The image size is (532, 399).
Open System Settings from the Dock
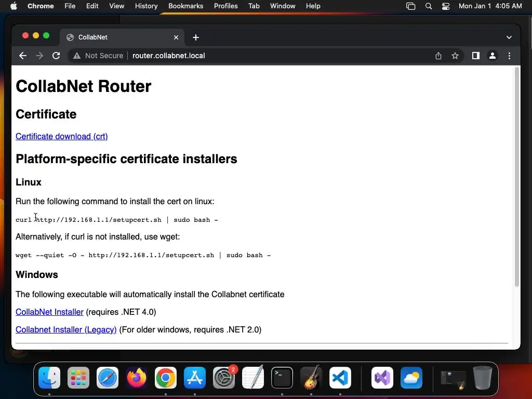(224, 378)
